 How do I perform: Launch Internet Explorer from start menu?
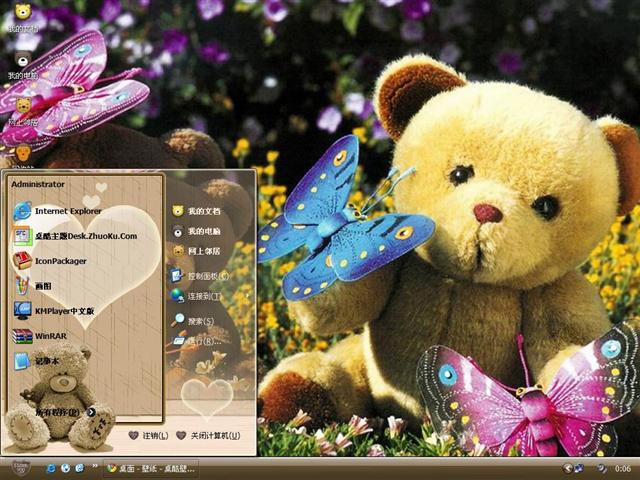tap(58, 211)
